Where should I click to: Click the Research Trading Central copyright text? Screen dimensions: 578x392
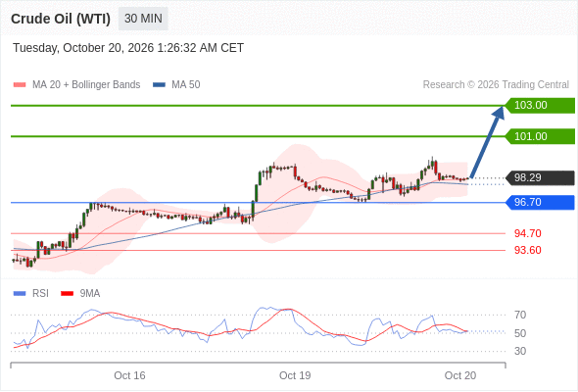(496, 85)
